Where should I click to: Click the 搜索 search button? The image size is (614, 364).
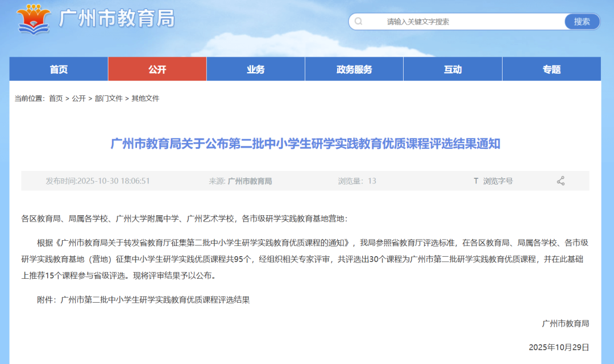coord(582,21)
